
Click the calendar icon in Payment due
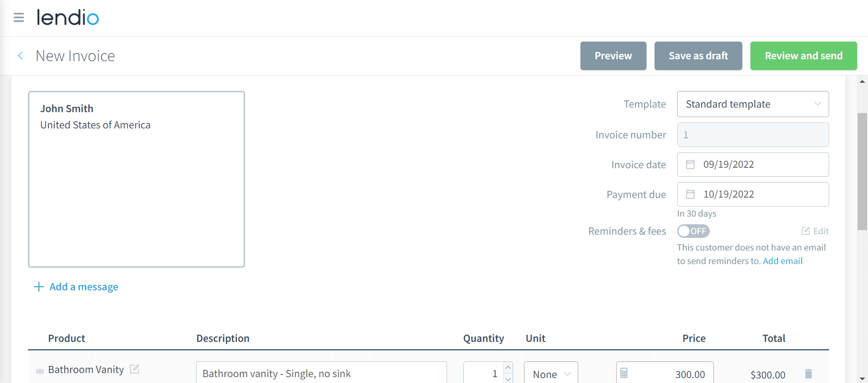point(690,194)
